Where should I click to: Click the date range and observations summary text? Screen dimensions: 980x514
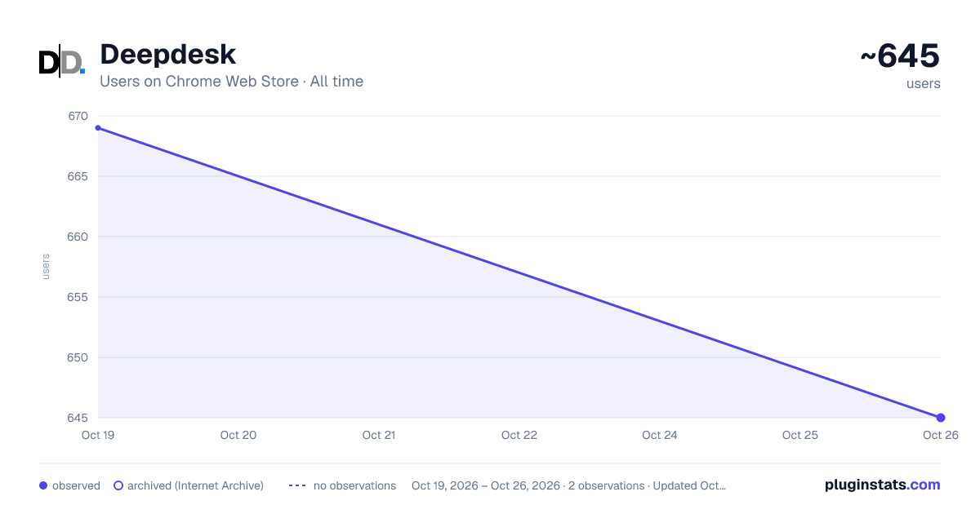tap(568, 485)
